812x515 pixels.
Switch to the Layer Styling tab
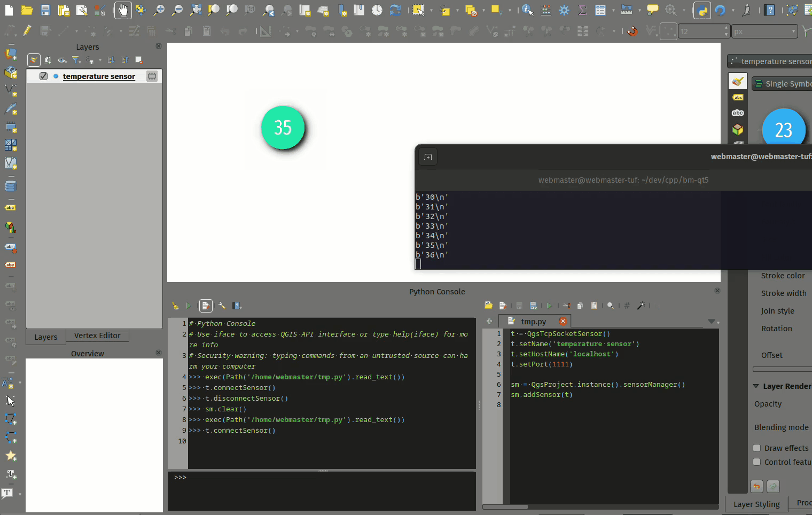click(x=756, y=504)
